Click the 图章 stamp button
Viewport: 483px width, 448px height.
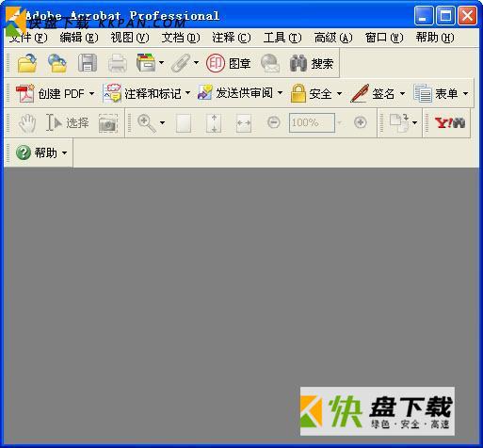[x=228, y=63]
